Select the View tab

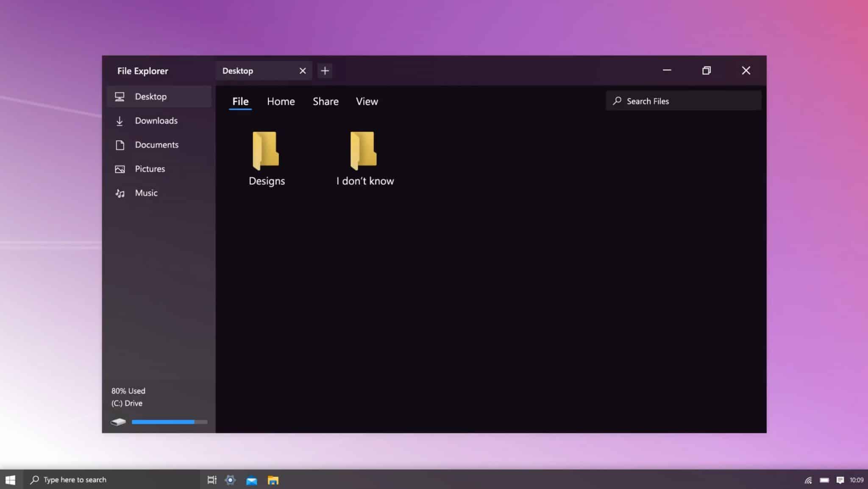point(366,101)
